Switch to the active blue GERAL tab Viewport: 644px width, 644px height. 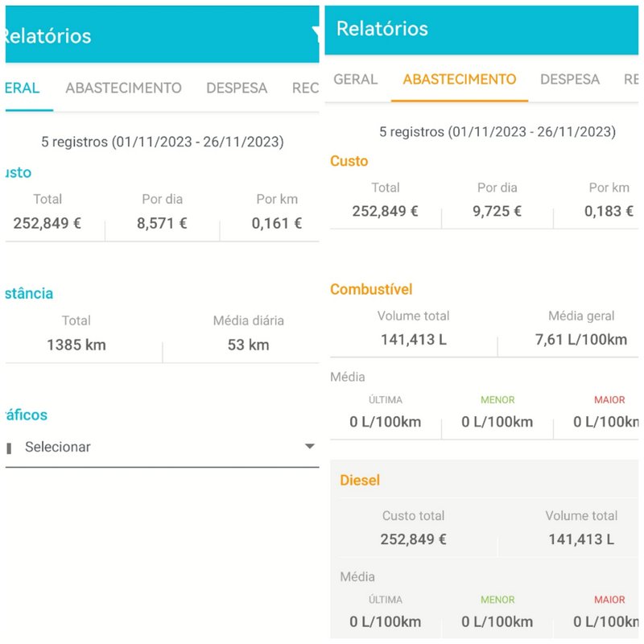click(x=23, y=88)
